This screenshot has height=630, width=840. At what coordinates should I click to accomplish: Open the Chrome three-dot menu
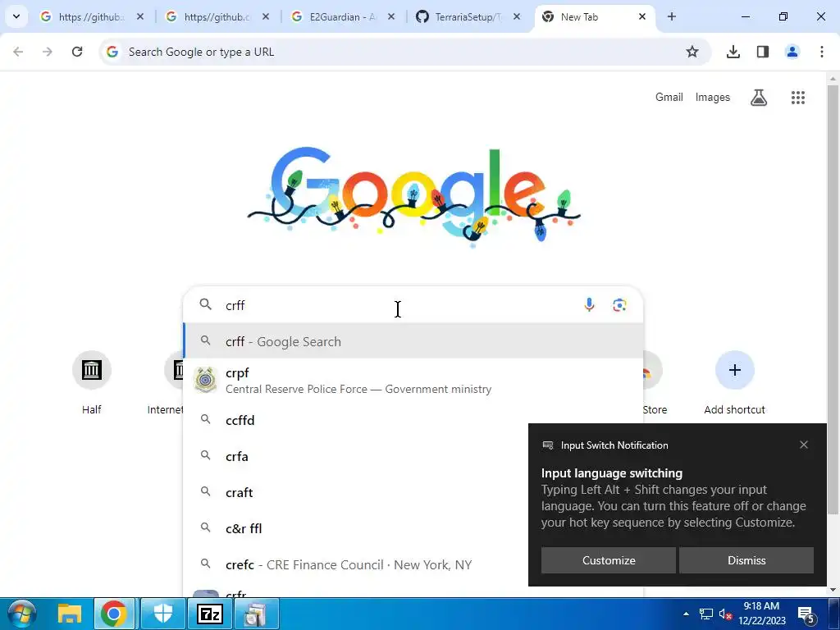coord(821,52)
